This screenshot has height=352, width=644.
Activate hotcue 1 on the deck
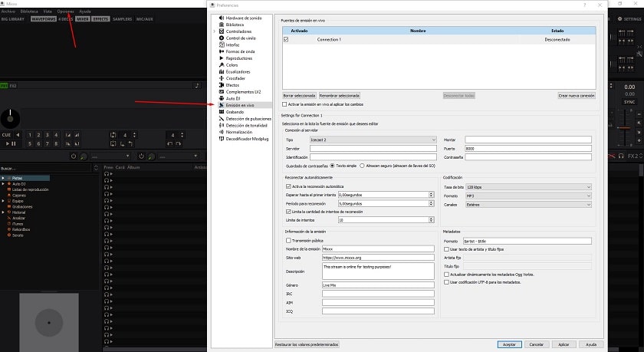(x=30, y=135)
